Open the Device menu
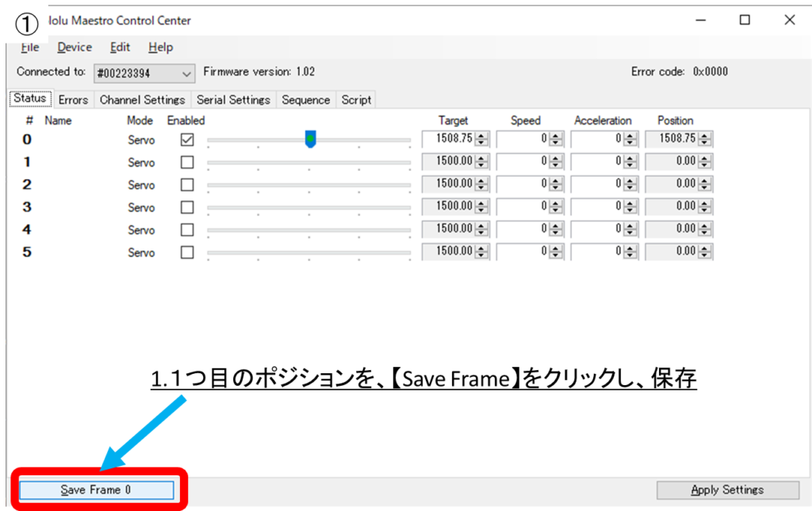812x511 pixels. click(75, 47)
